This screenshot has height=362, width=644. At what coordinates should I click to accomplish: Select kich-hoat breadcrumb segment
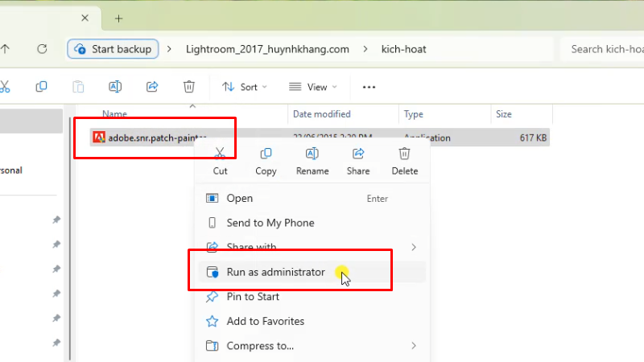[x=403, y=49]
